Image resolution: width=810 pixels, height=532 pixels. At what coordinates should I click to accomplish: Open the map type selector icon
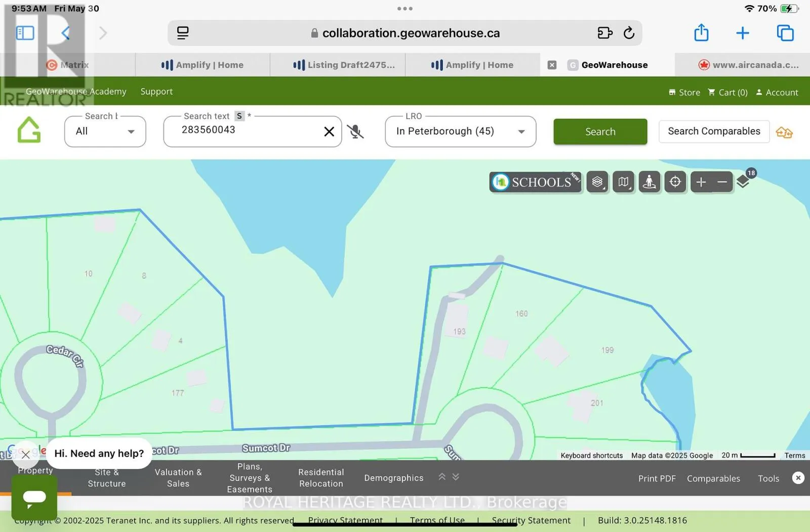point(623,182)
